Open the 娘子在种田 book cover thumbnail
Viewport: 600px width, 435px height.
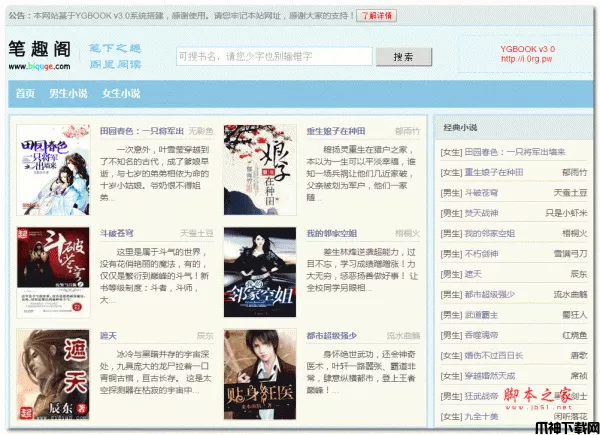pyautogui.click(x=260, y=170)
